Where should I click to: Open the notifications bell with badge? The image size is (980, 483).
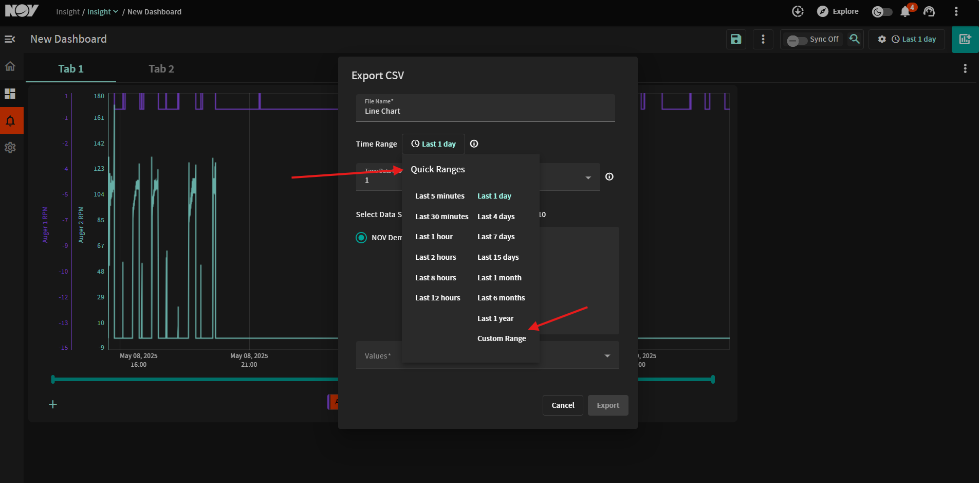click(905, 12)
